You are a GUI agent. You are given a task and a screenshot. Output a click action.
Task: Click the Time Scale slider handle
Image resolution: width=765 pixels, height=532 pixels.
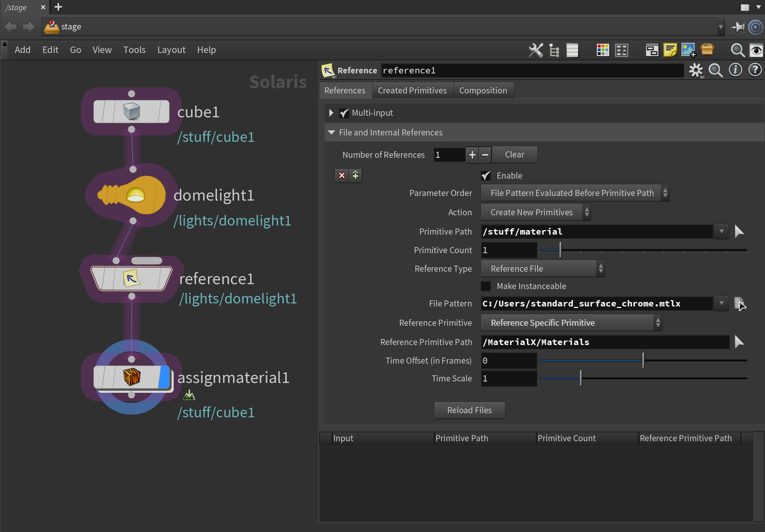pos(580,378)
